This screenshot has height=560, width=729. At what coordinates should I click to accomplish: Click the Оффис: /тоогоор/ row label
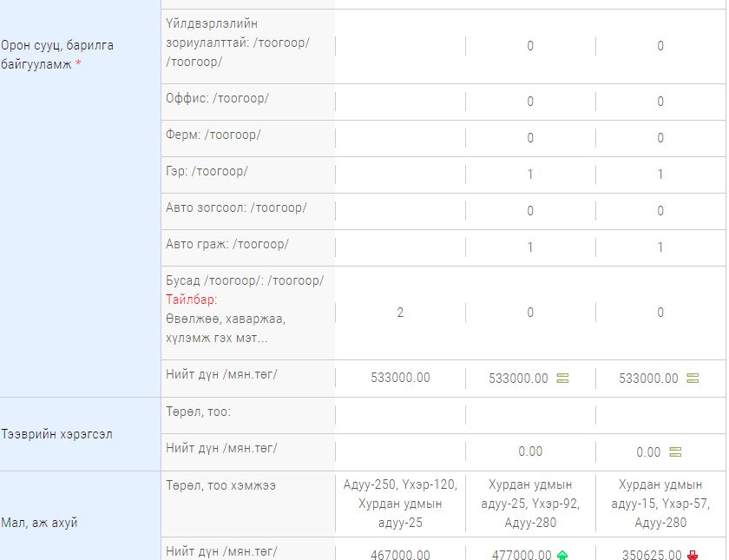217,99
